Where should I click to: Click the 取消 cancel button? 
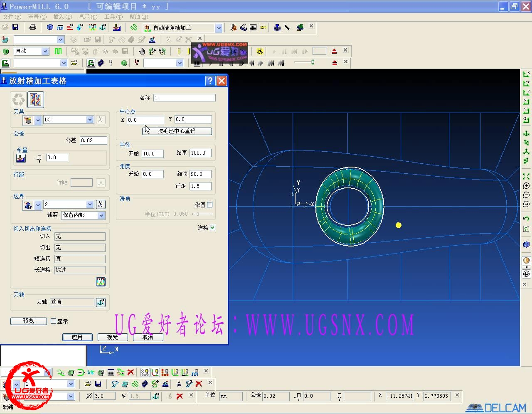click(x=148, y=337)
